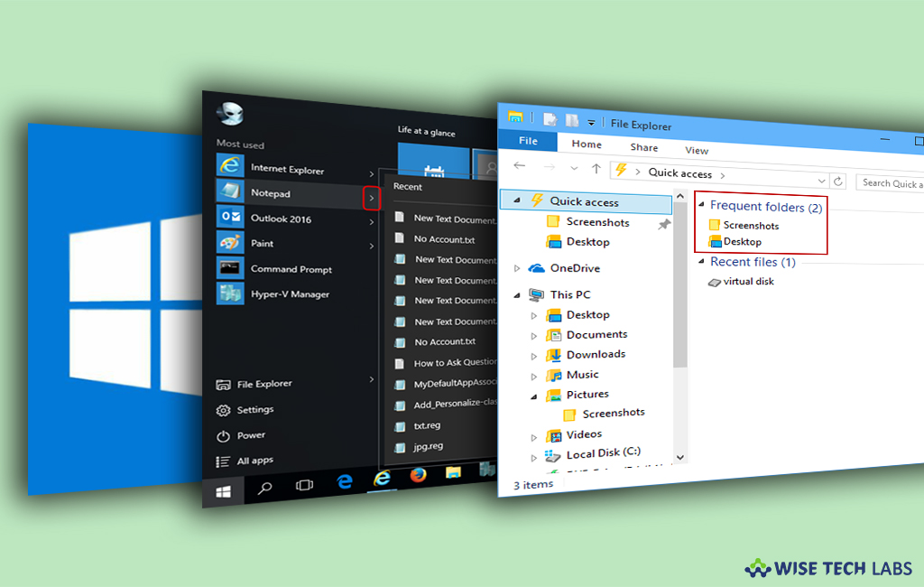Select Local Disk (C:) in navigation pane
924x587 pixels.
point(603,453)
